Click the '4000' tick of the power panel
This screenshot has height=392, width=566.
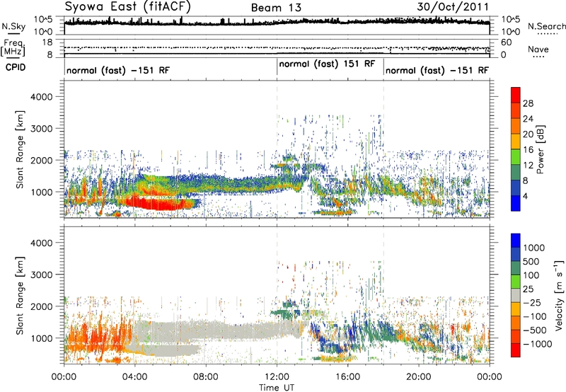click(42, 97)
